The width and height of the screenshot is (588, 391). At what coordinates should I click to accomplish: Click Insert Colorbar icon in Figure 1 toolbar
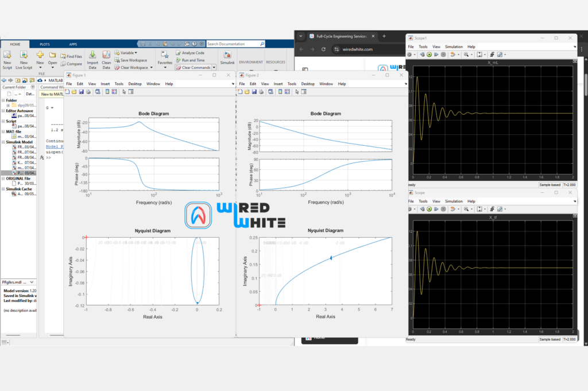[107, 92]
